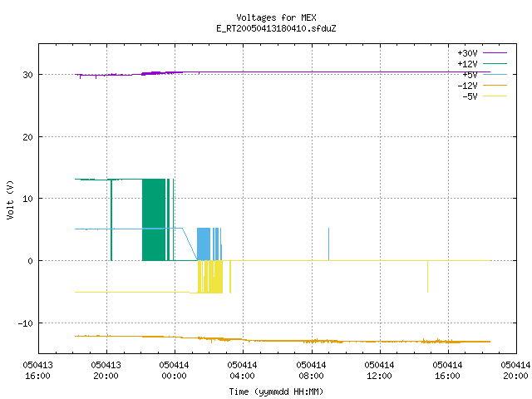This screenshot has width=532, height=399.
Task: Click the X-axis tick '050414 16:00'
Action: 448,370
